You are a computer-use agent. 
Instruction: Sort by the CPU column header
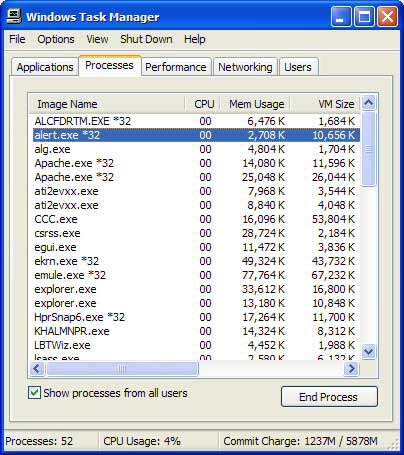pyautogui.click(x=203, y=104)
